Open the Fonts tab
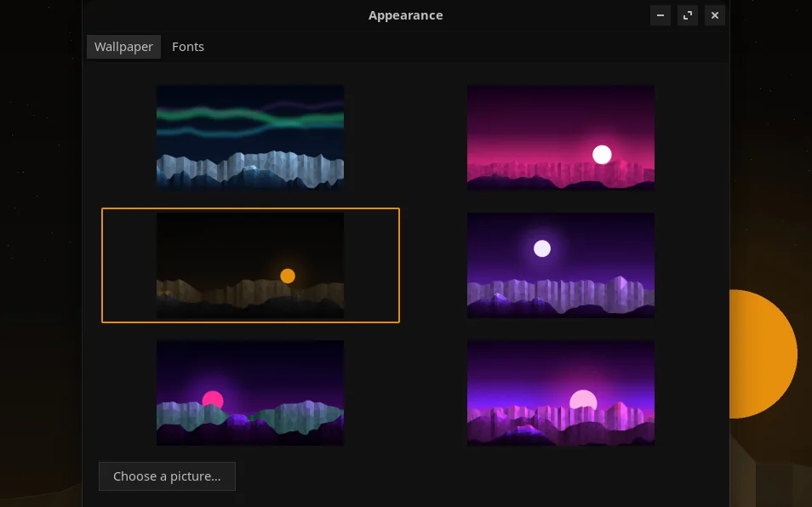The width and height of the screenshot is (812, 507). (x=188, y=47)
